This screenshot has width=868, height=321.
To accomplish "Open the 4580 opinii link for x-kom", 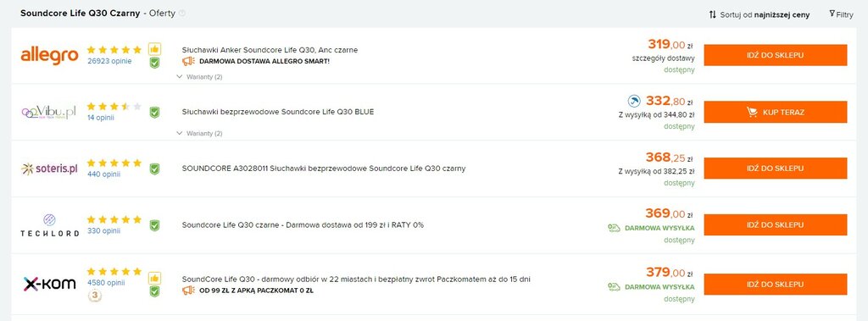I will 106,282.
